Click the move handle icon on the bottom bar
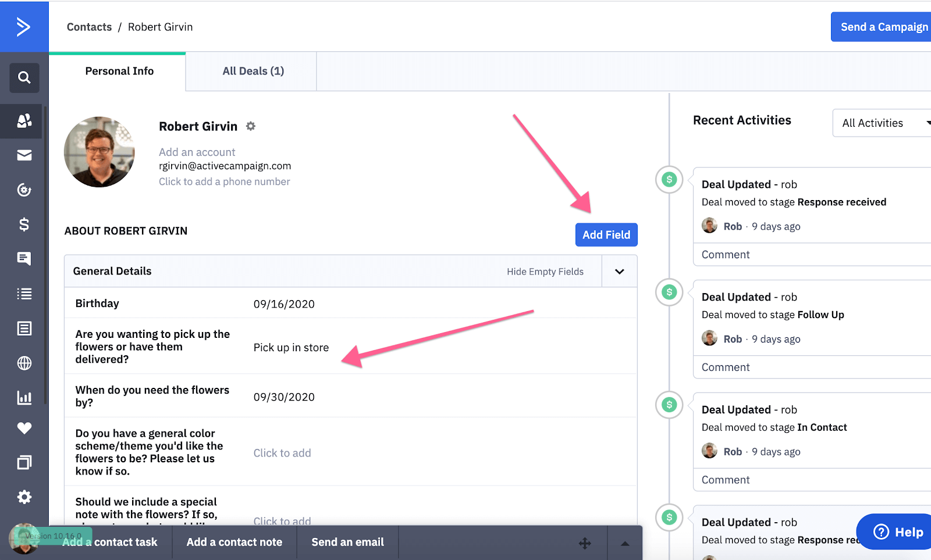The image size is (931, 560). tap(585, 543)
